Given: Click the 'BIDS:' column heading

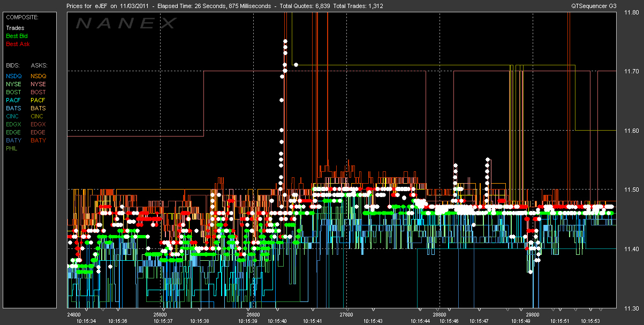Looking at the screenshot, I should coord(13,65).
